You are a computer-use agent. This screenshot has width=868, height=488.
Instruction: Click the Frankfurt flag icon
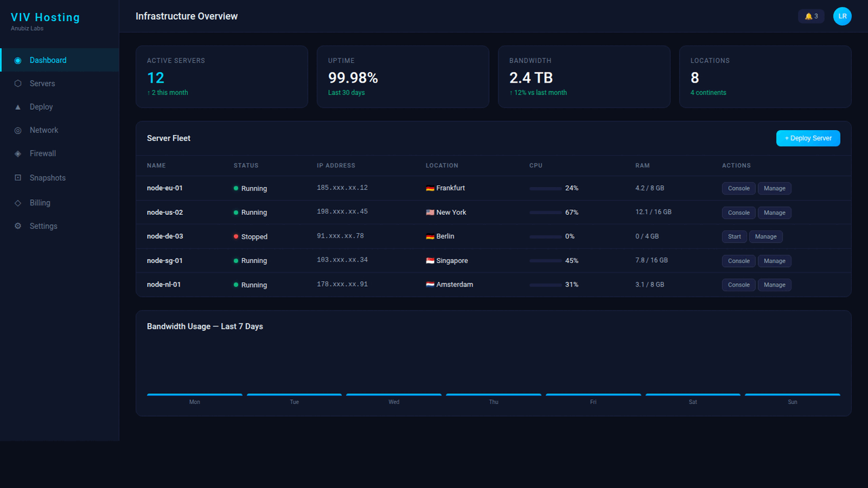point(429,188)
